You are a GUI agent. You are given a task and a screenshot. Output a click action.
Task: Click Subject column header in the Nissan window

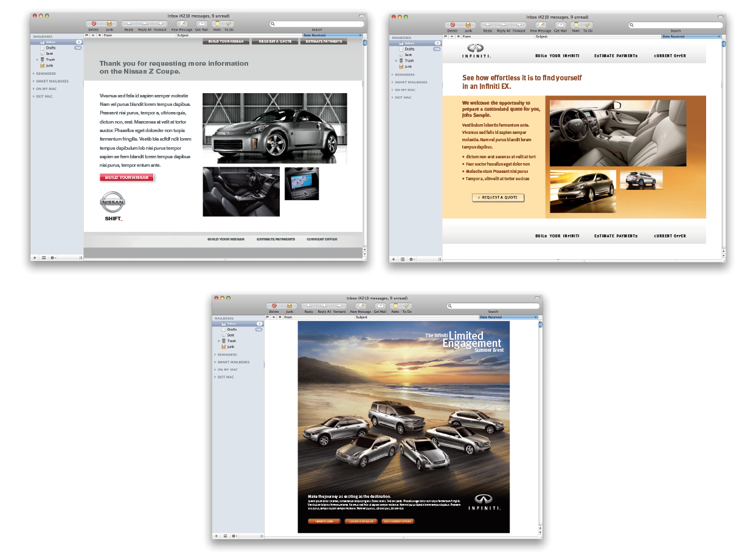point(239,35)
